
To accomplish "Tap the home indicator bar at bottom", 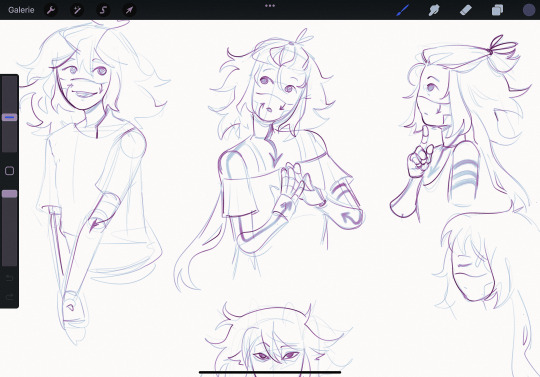I will pyautogui.click(x=270, y=372).
